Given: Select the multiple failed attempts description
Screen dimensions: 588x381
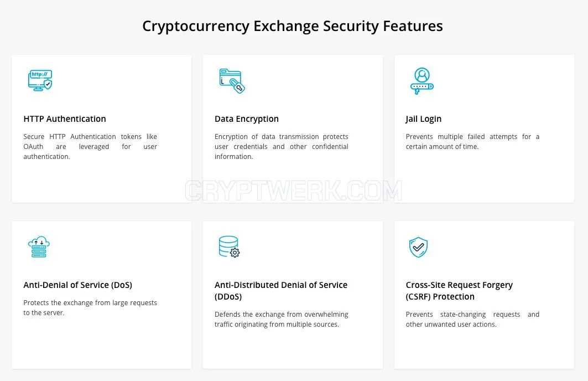Looking at the screenshot, I should [x=472, y=142].
